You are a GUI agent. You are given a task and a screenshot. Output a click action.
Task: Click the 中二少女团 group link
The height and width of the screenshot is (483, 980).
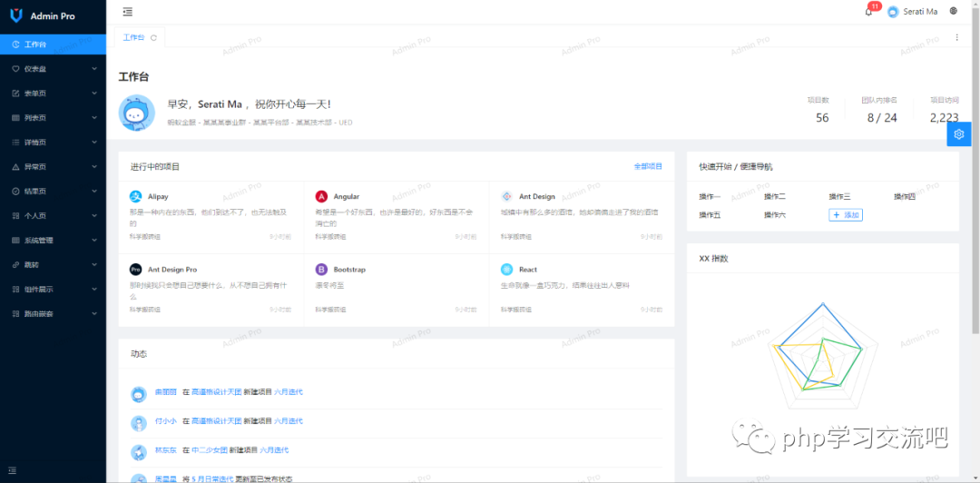tap(210, 449)
